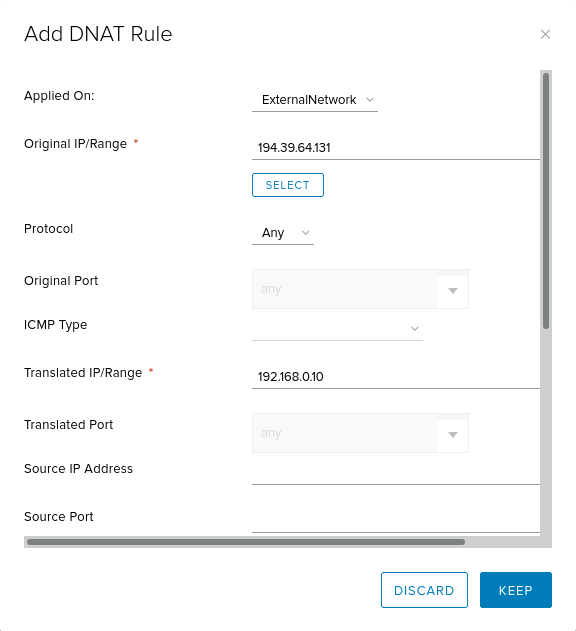The height and width of the screenshot is (631, 576).
Task: Click the Original Port combo box
Action: [360, 289]
